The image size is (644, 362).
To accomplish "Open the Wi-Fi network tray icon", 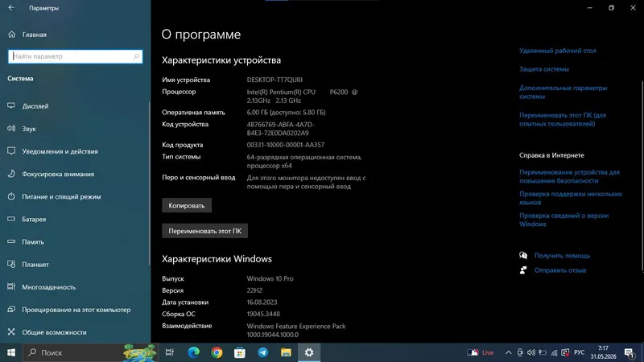I will tap(554, 352).
